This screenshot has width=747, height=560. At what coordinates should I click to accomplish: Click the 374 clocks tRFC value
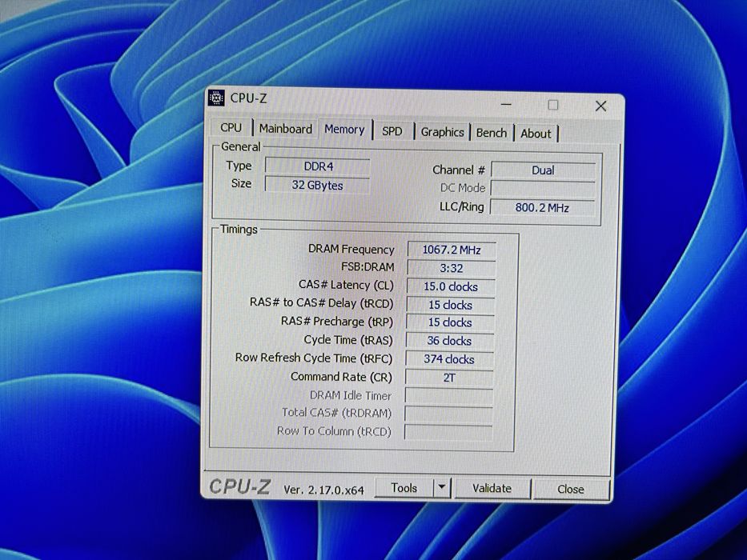449,359
